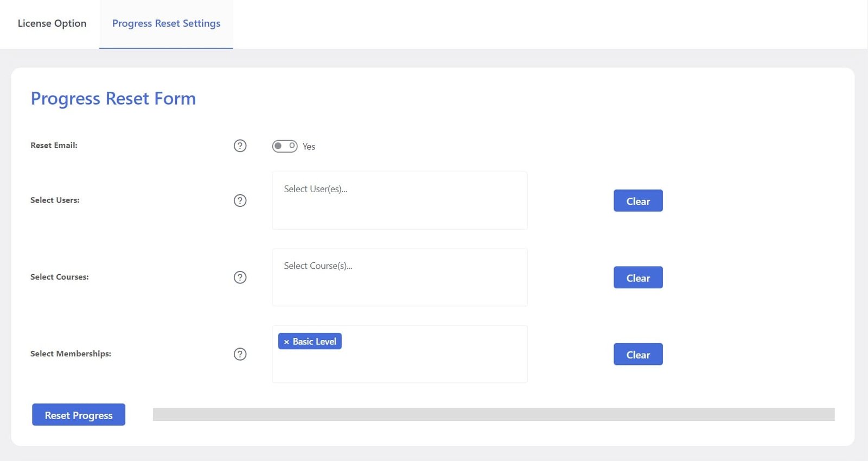
Task: Clear the selected users
Action: pyautogui.click(x=638, y=201)
